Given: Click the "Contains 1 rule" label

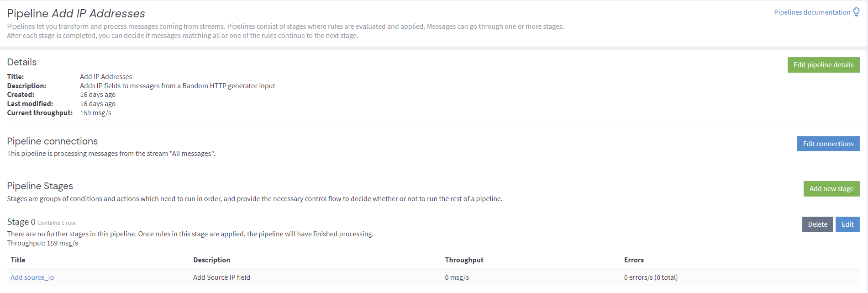Looking at the screenshot, I should click(57, 223).
